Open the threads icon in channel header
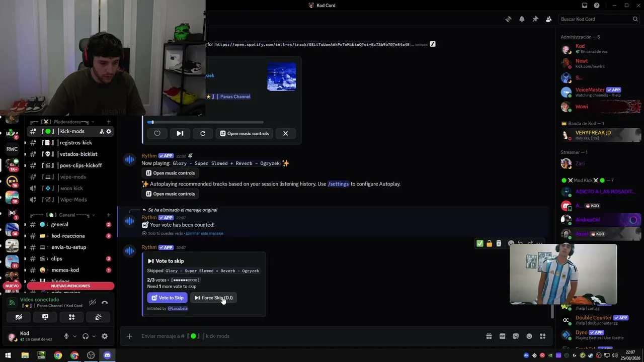The height and width of the screenshot is (362, 644). (508, 19)
